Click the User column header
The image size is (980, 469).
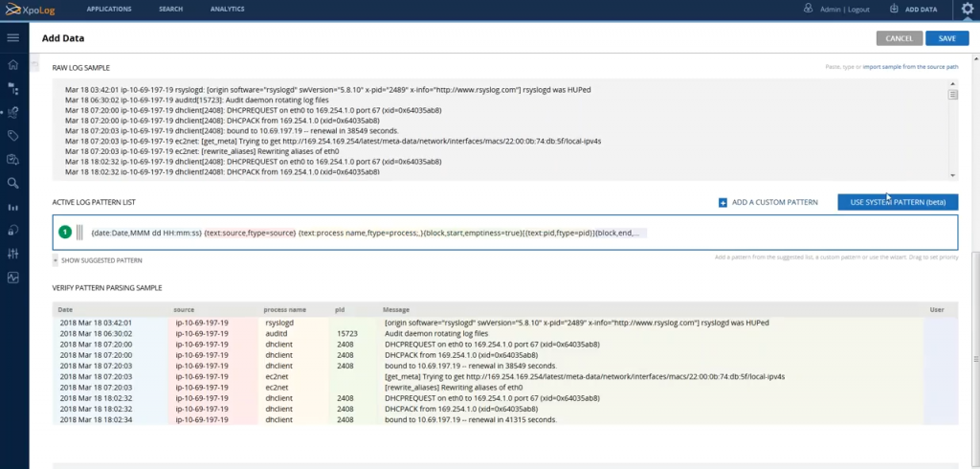pyautogui.click(x=936, y=309)
